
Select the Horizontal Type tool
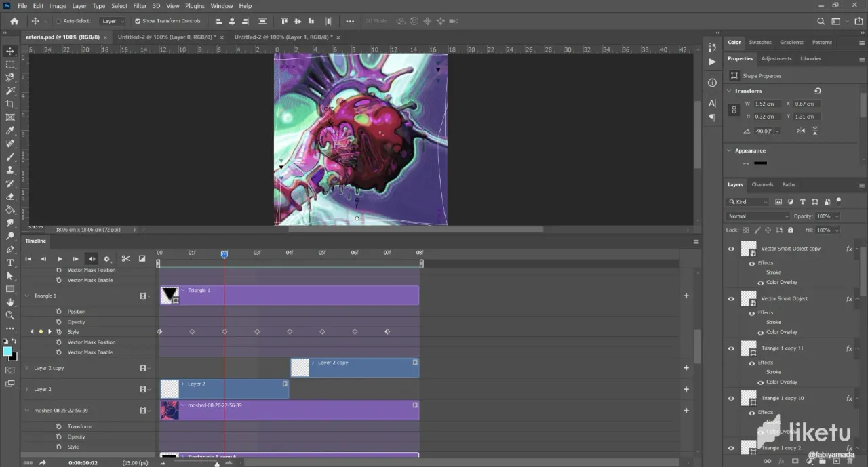[x=10, y=262]
